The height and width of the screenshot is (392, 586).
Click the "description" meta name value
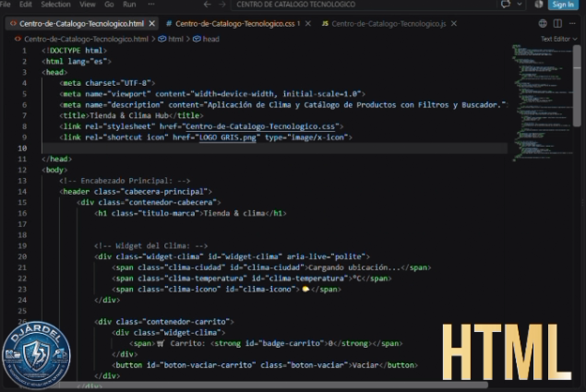136,104
